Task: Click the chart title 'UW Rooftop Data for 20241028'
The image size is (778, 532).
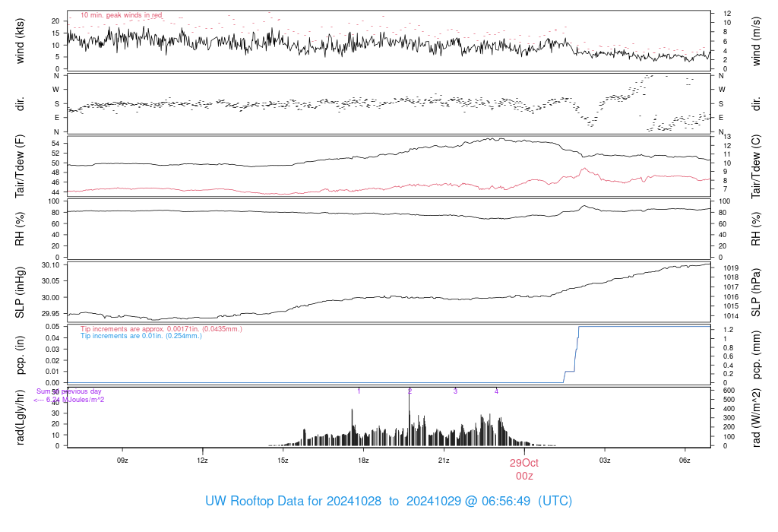Action: (293, 501)
